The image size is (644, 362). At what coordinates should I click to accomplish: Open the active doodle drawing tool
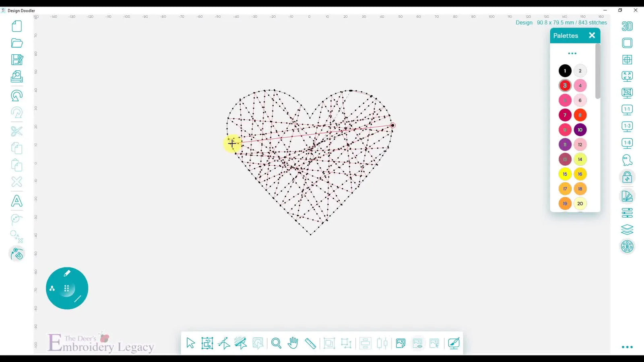click(17, 254)
